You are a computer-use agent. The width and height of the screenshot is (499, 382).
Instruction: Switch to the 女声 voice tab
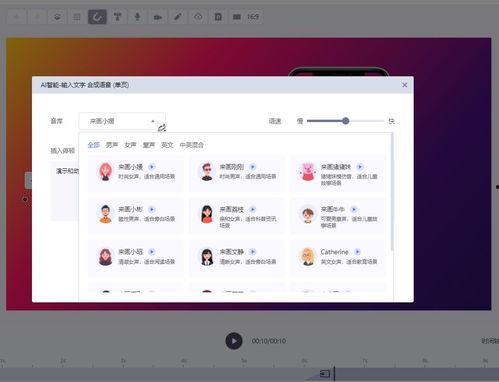130,145
